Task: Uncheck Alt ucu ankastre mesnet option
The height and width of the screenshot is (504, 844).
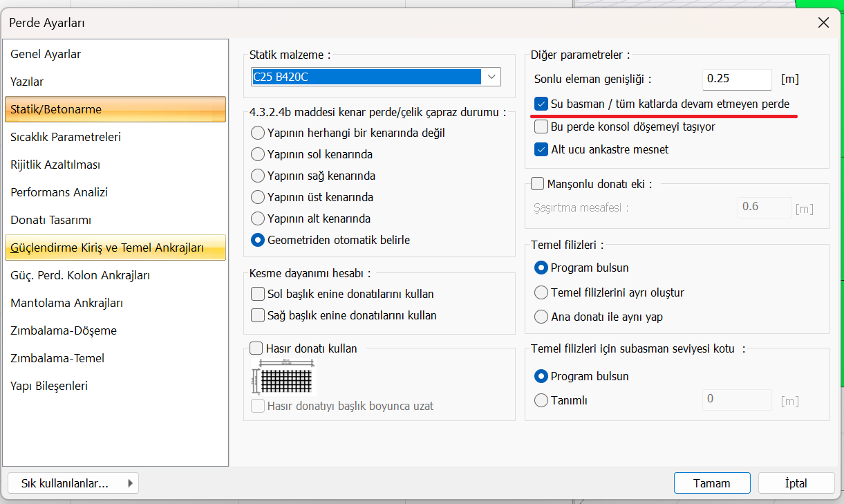Action: point(541,149)
